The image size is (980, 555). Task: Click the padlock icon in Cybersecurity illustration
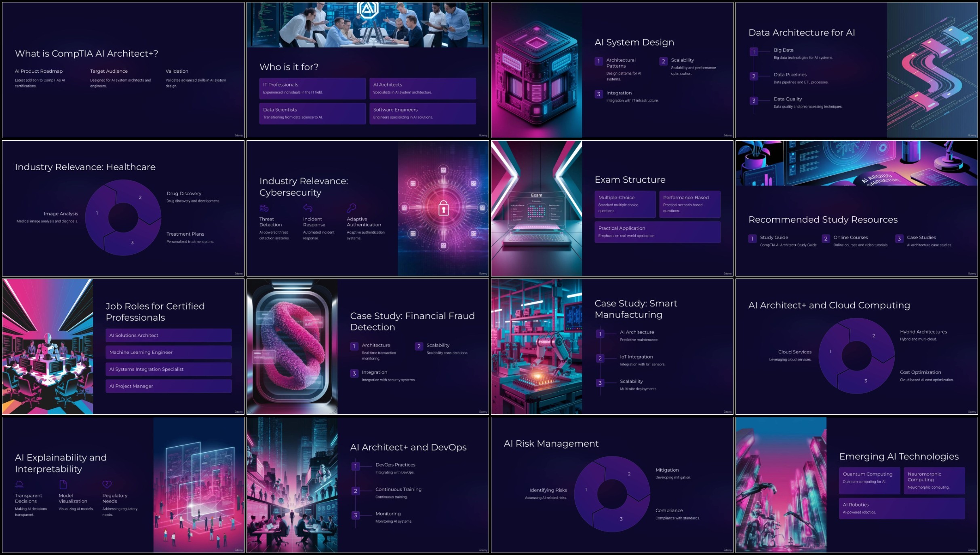(443, 208)
